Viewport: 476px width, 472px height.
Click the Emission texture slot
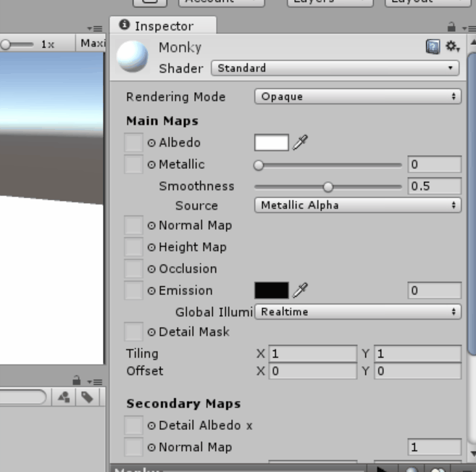133,290
